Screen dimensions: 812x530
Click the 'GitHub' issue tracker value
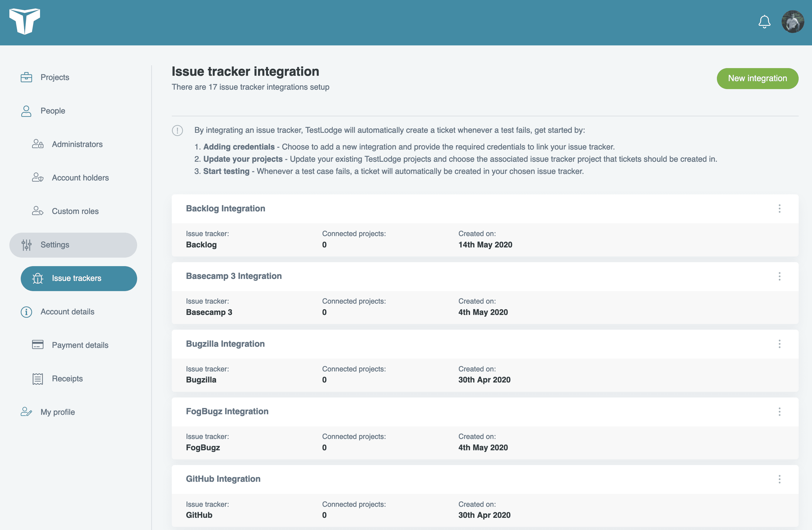pyautogui.click(x=199, y=515)
